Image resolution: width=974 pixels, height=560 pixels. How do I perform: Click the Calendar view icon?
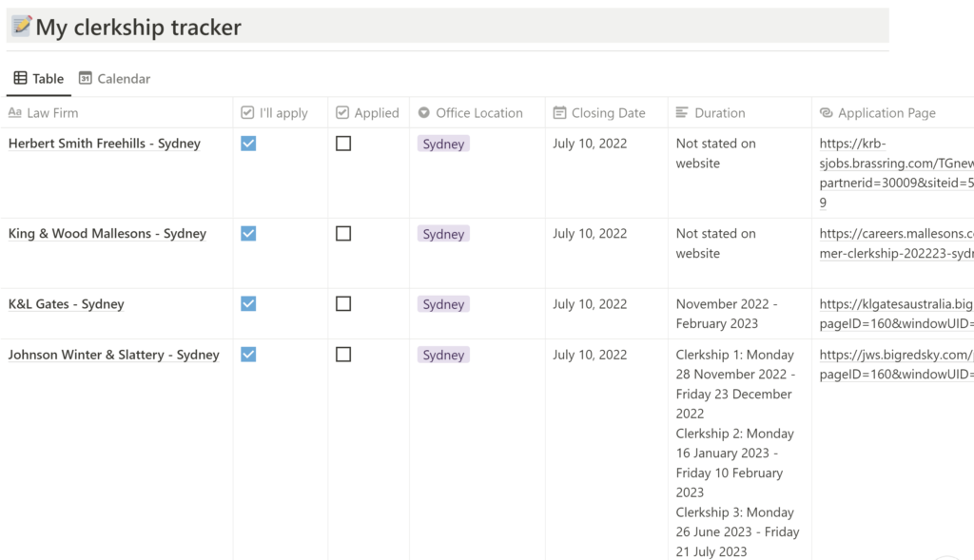coord(85,78)
